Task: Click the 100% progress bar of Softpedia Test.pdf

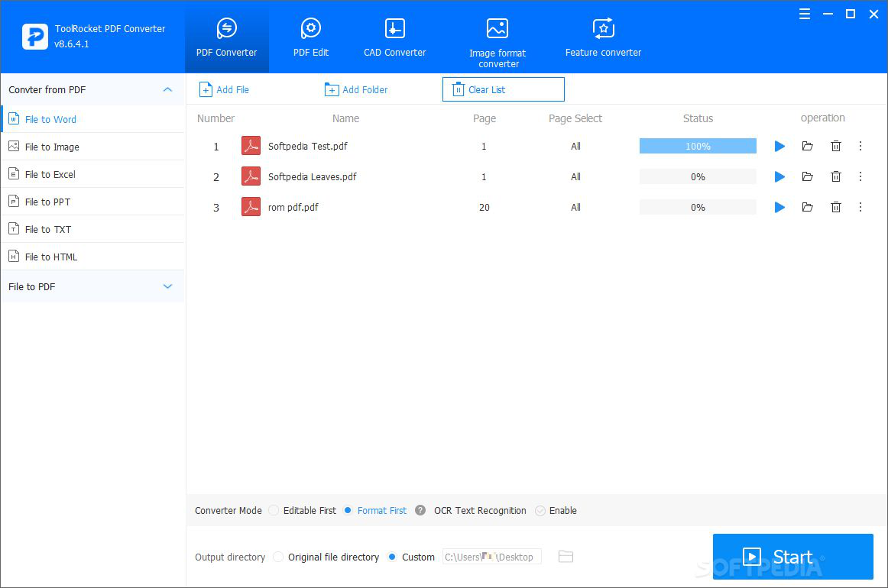Action: (x=698, y=146)
